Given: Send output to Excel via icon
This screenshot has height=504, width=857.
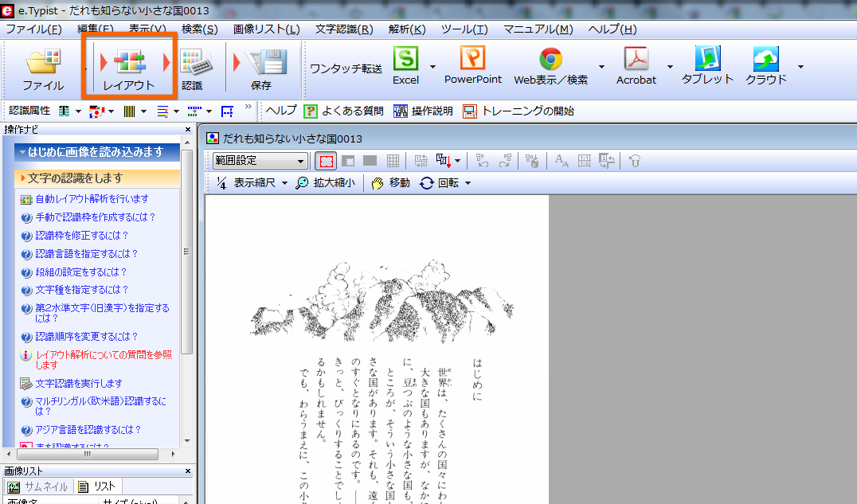Looking at the screenshot, I should point(405,61).
